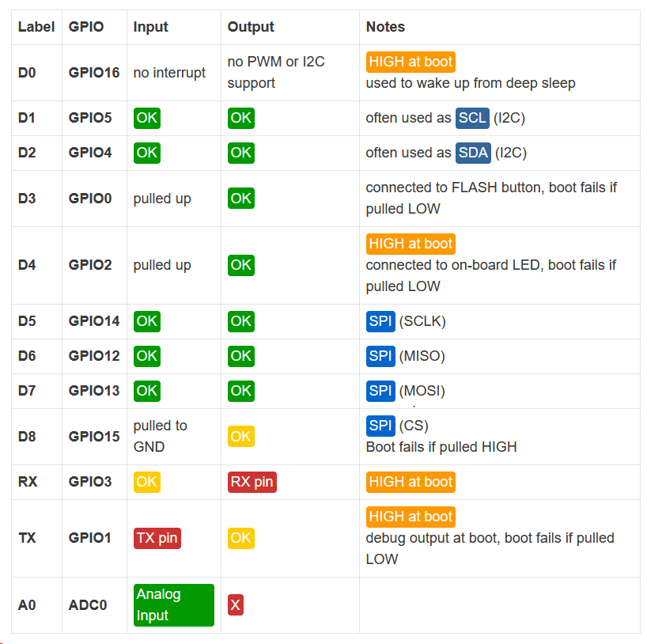
Task: Click SPI badge next to (SCLK)
Action: pos(380,321)
